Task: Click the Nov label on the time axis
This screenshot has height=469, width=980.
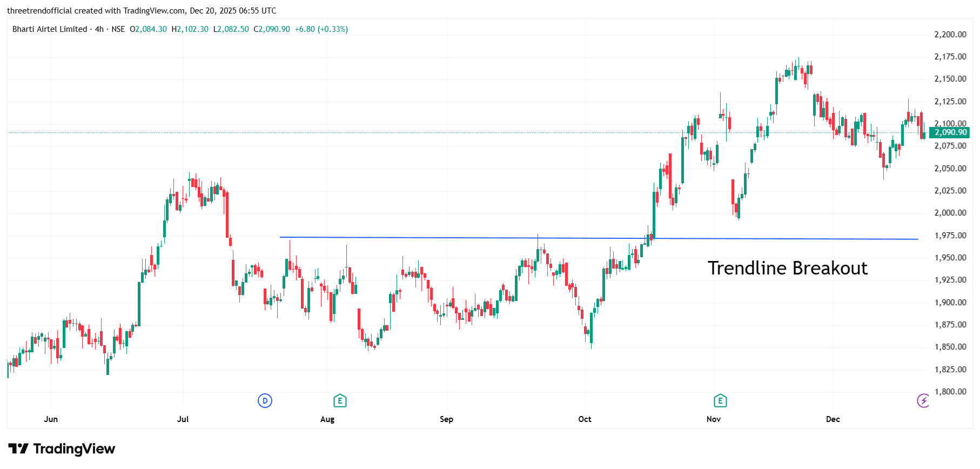Action: (x=714, y=419)
